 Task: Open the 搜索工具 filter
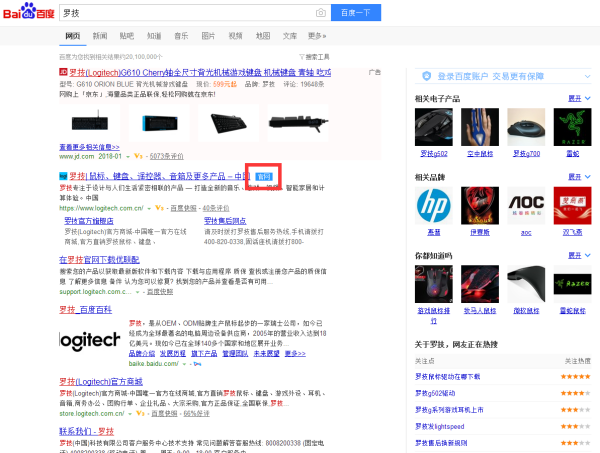314,57
